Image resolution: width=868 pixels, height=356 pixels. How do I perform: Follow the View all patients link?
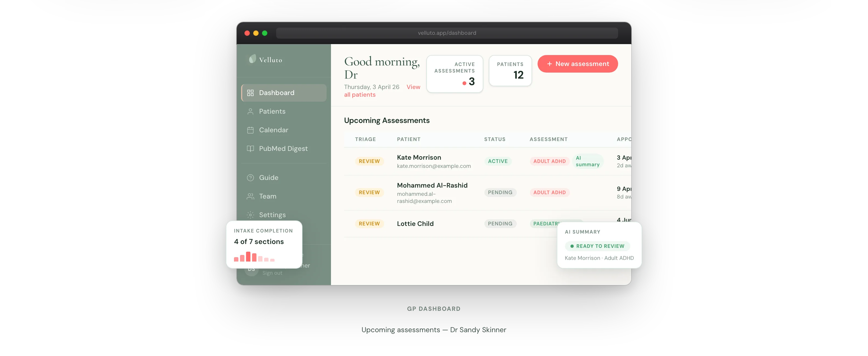pos(382,91)
